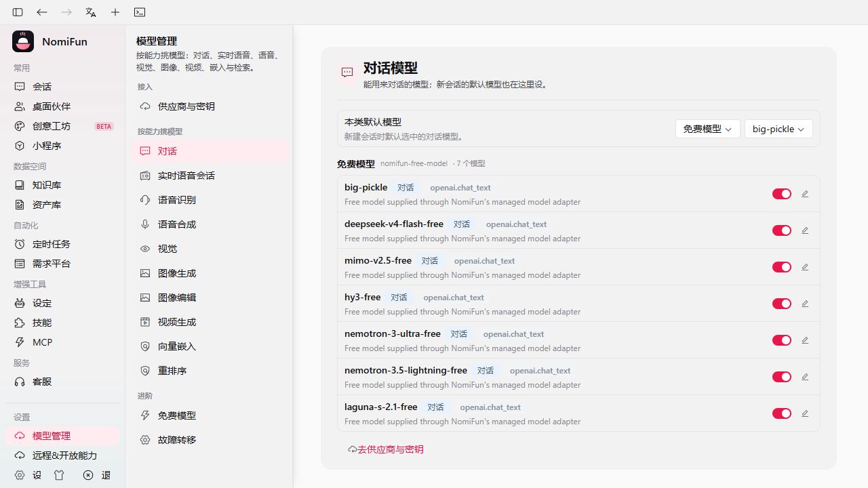Select 视觉 in the category list
The width and height of the screenshot is (868, 488).
coord(210,249)
